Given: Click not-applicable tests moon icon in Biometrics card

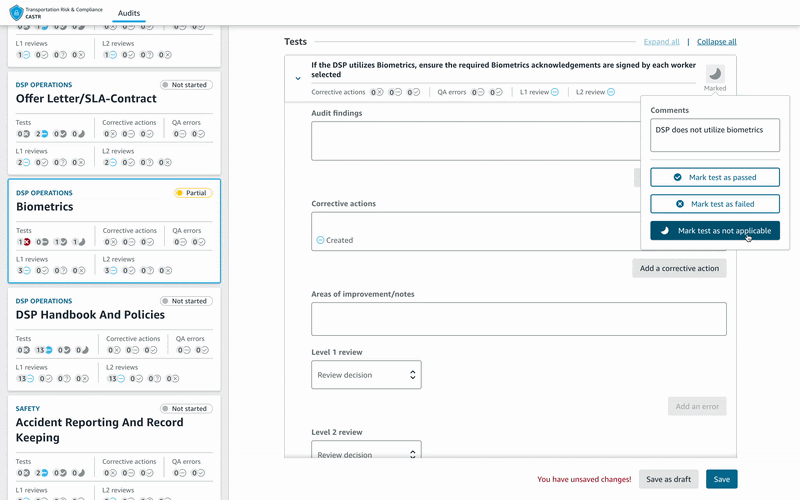Looking at the screenshot, I should coord(82,242).
